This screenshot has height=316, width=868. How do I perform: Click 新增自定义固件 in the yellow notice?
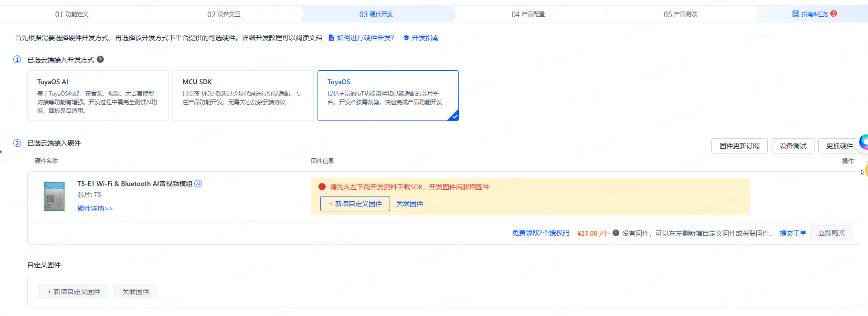[x=355, y=204]
